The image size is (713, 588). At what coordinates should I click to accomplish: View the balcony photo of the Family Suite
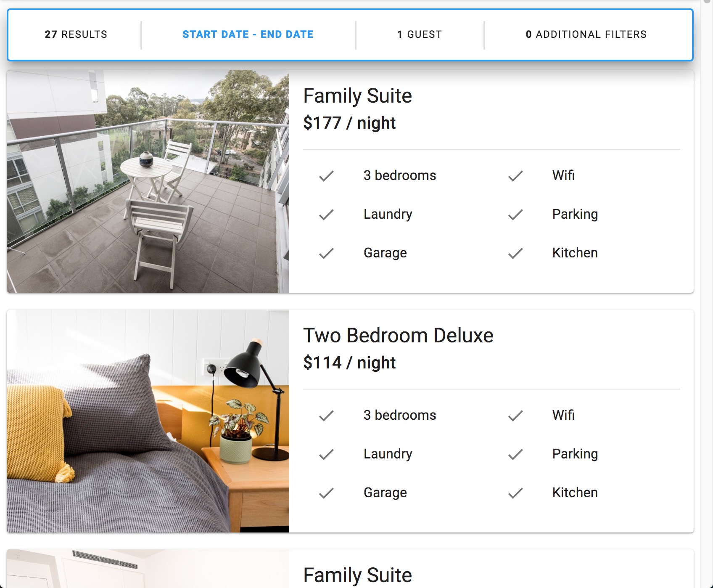tap(148, 181)
